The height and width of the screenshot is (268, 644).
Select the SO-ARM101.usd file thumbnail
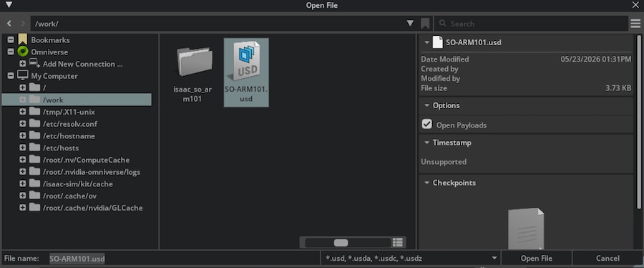click(246, 72)
